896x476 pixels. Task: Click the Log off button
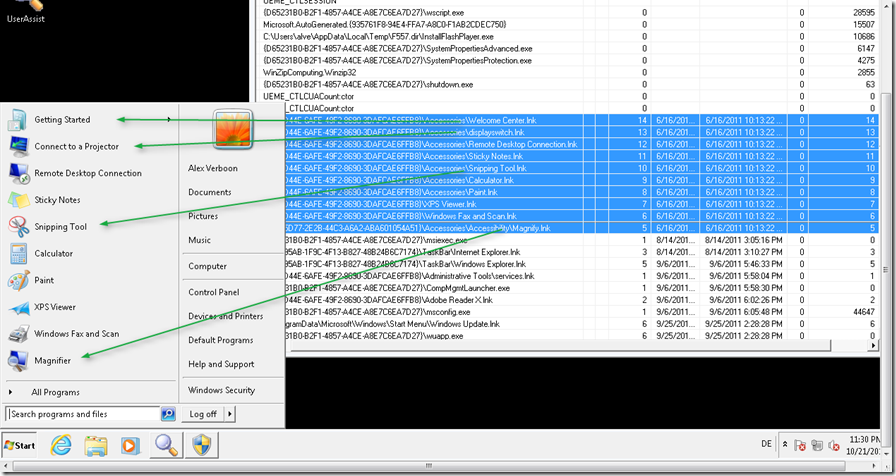click(203, 414)
